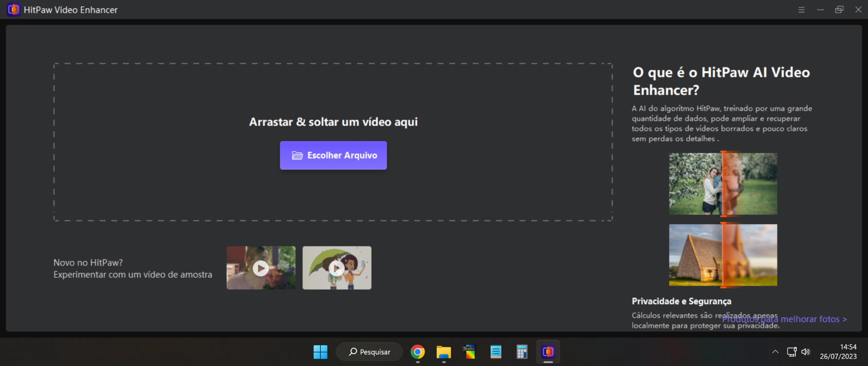The height and width of the screenshot is (366, 868).
Task: Open File Explorer from the taskbar
Action: 444,352
